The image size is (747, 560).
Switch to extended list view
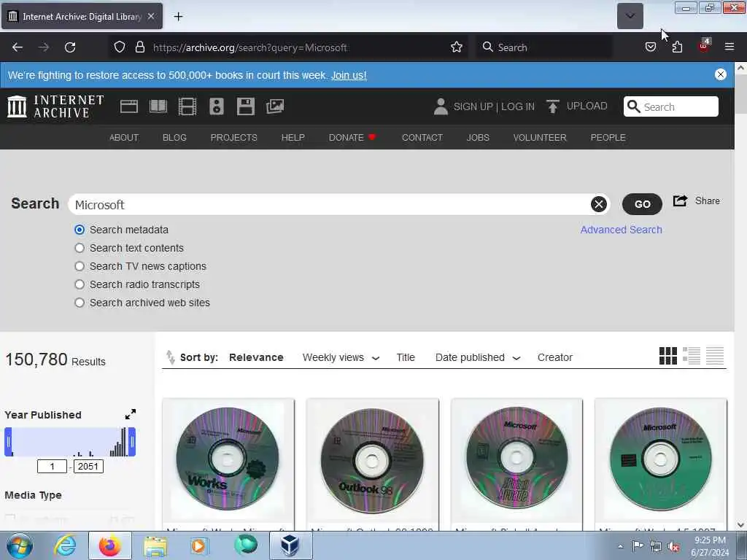(x=692, y=356)
